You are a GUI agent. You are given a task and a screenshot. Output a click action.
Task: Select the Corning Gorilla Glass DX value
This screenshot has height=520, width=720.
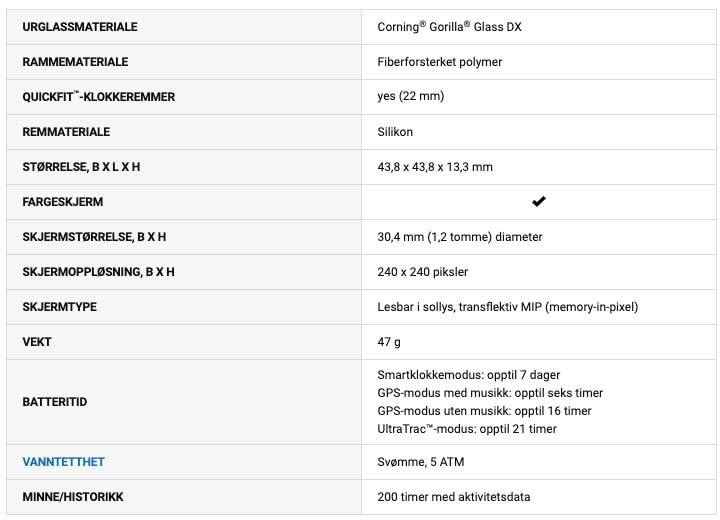pos(449,27)
